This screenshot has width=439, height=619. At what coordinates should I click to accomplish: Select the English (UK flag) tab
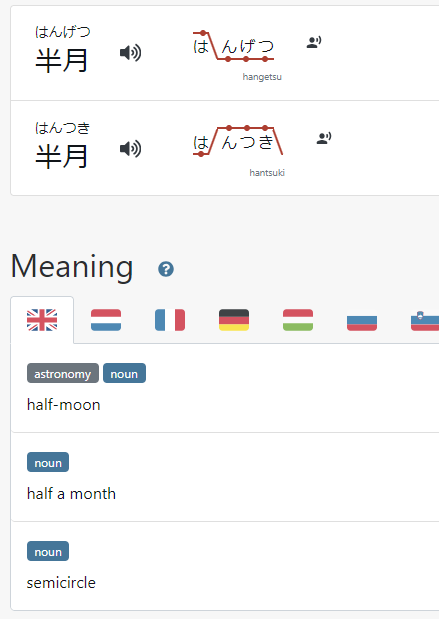pos(42,320)
